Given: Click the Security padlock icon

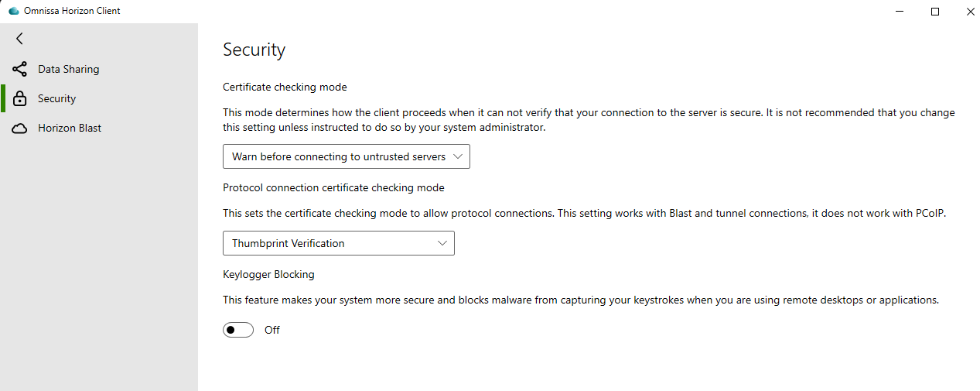Looking at the screenshot, I should click(x=20, y=98).
